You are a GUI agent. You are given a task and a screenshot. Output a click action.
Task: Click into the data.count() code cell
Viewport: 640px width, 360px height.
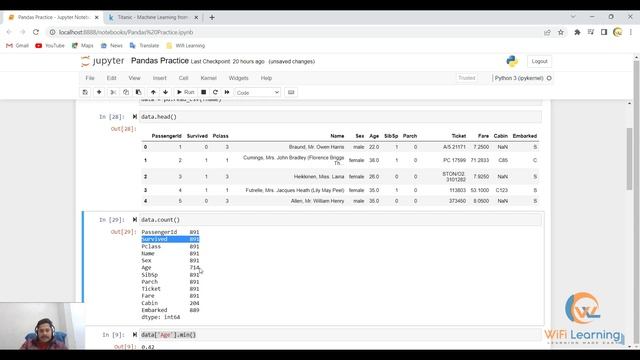340,220
